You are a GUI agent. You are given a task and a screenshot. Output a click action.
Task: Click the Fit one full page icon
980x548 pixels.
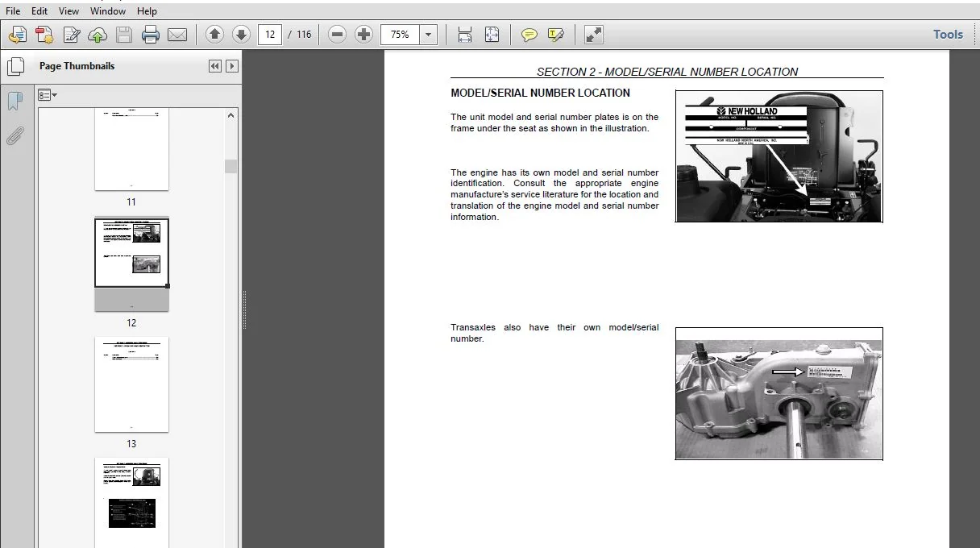click(492, 35)
